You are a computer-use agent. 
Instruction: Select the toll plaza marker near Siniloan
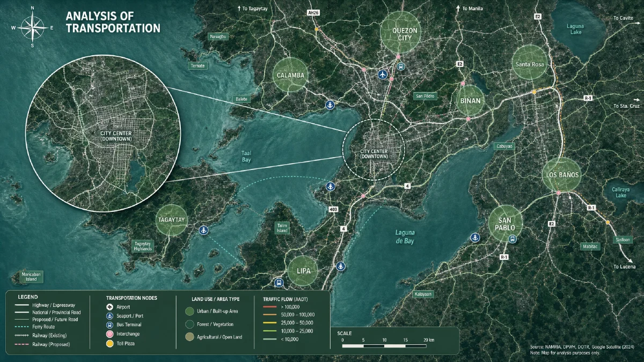click(x=608, y=223)
